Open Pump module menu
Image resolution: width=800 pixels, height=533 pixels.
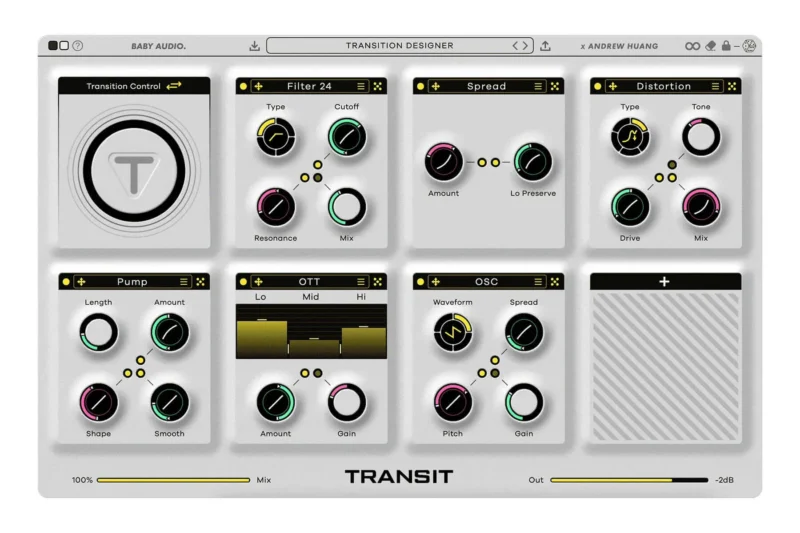click(x=184, y=282)
